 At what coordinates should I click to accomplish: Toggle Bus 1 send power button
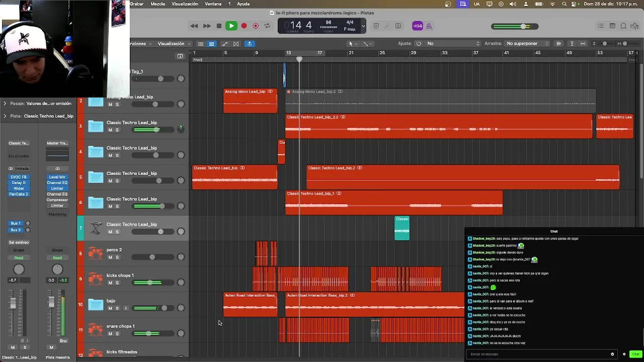point(28,223)
